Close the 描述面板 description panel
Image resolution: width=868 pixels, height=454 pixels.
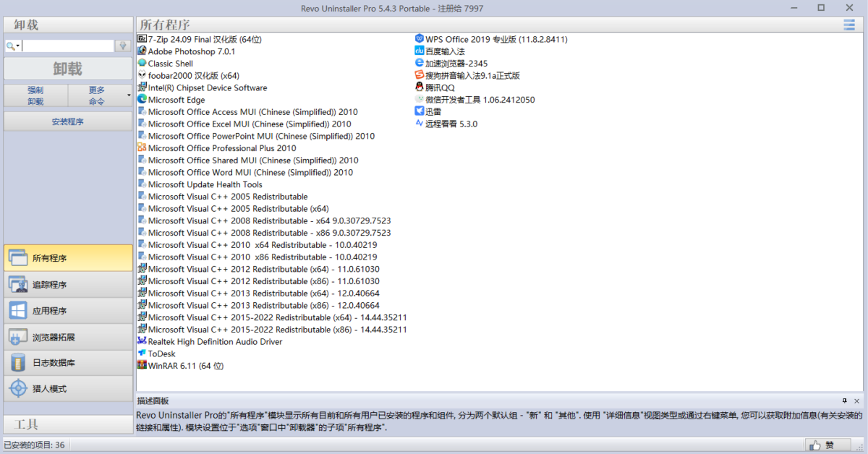point(856,401)
